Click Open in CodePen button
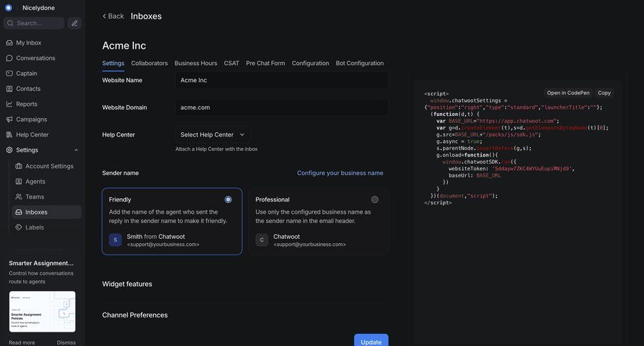644x346 pixels. coord(568,93)
